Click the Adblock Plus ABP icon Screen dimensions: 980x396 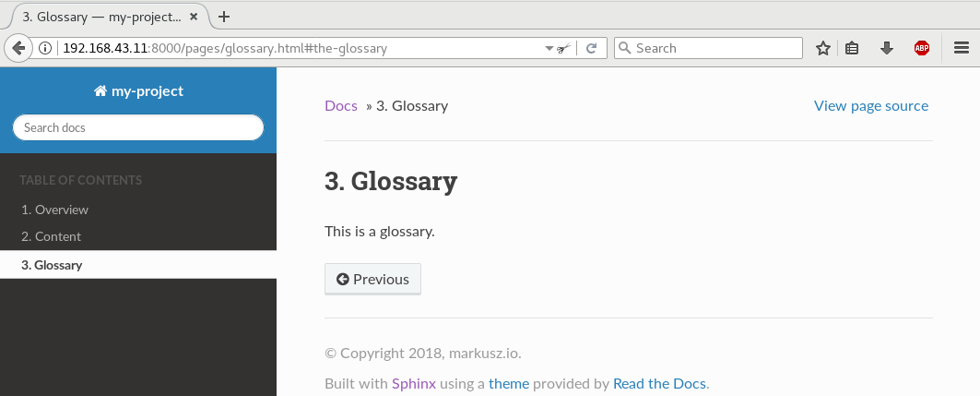[x=922, y=48]
